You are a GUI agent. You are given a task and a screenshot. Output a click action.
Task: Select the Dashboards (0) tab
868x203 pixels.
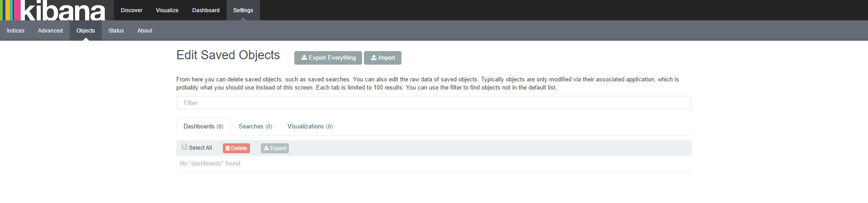[x=203, y=127]
